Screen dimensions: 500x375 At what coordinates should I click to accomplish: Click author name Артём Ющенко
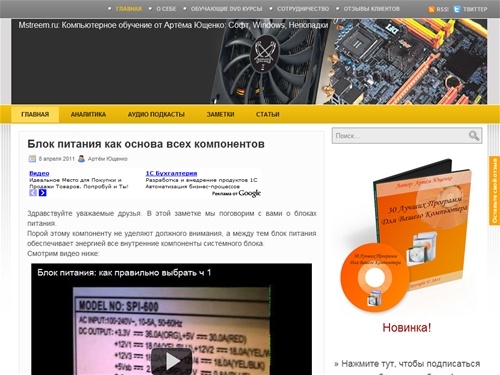point(108,159)
